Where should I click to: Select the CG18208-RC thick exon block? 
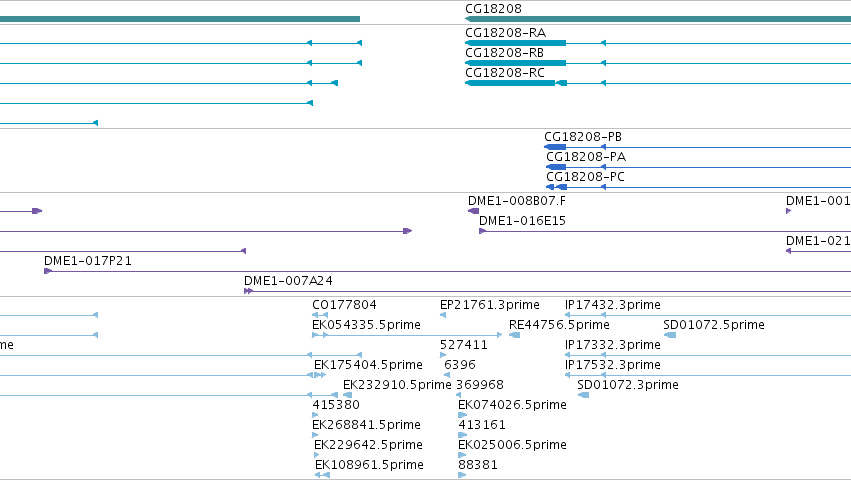click(x=510, y=83)
